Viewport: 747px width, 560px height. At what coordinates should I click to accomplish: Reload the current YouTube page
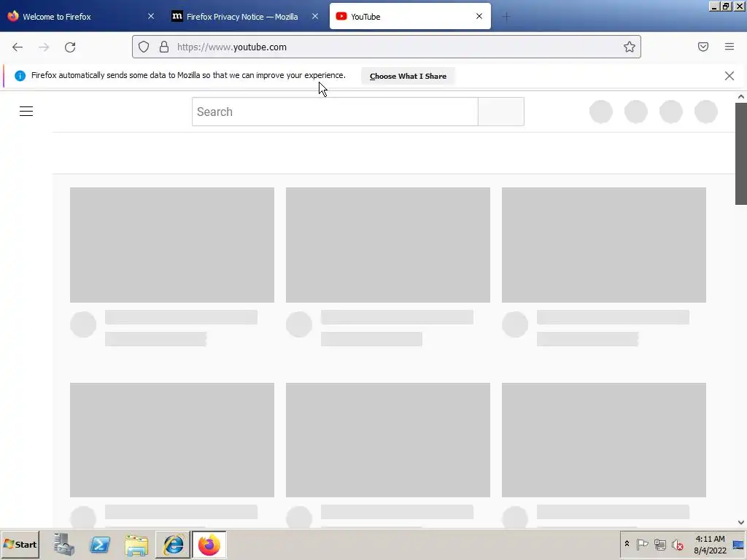pyautogui.click(x=70, y=47)
